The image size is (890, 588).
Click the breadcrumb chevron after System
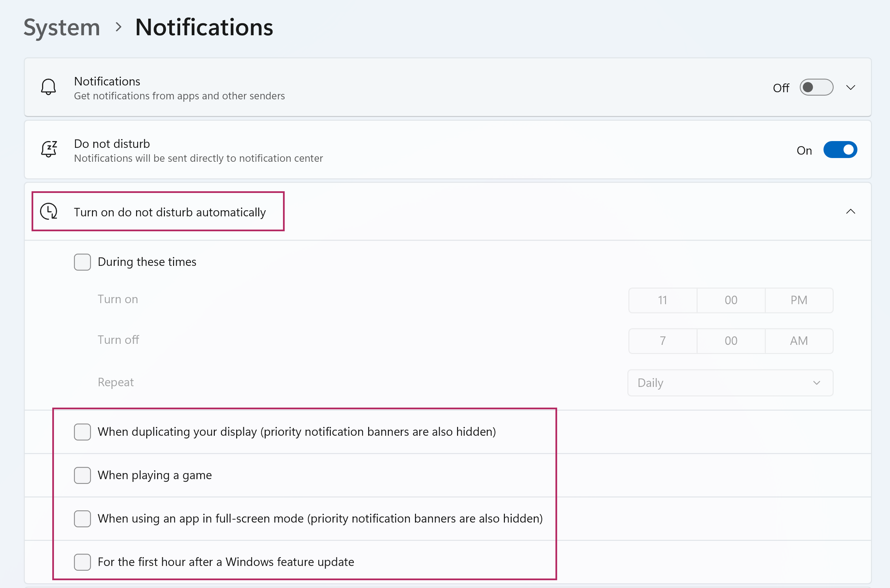click(x=118, y=27)
